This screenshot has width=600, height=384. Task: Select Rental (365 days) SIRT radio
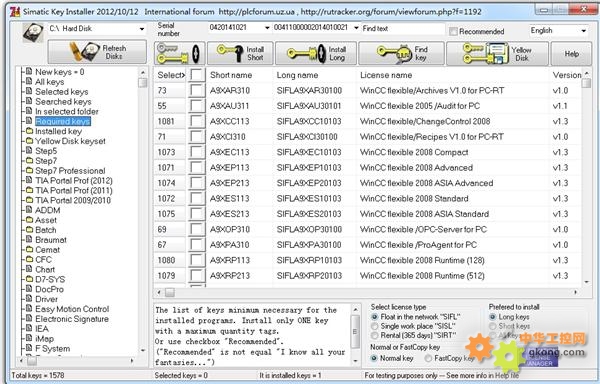click(x=375, y=335)
